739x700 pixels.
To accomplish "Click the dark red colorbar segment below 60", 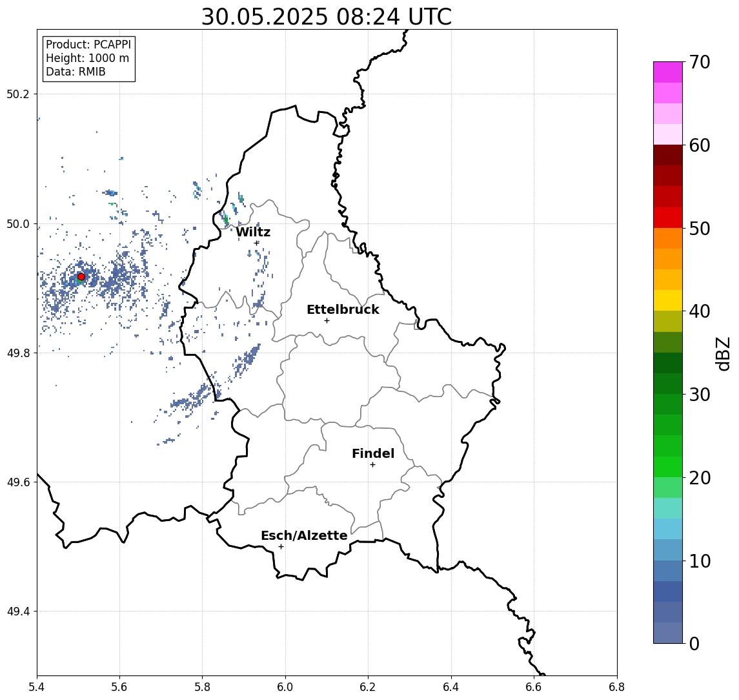I will coord(668,155).
